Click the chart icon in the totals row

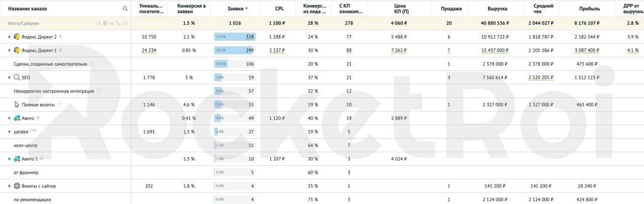tap(112, 23)
